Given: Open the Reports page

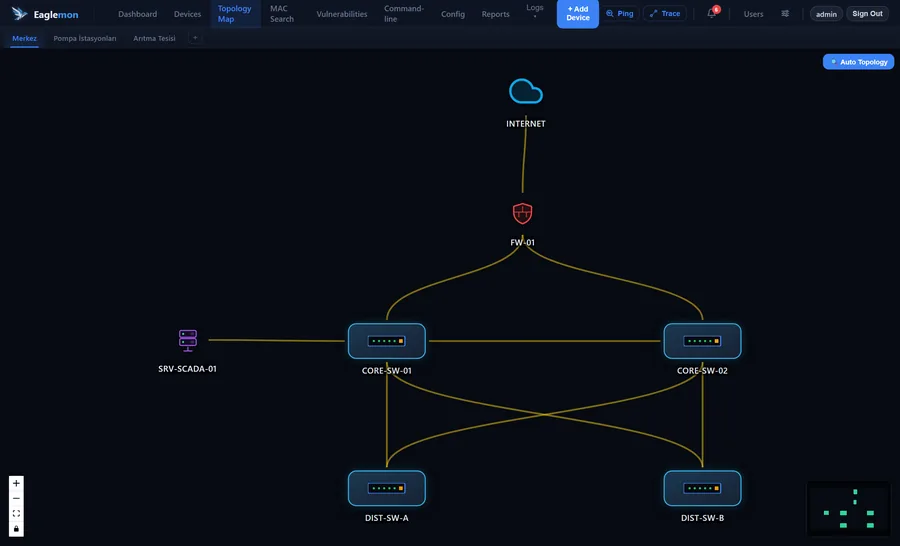Looking at the screenshot, I should click(495, 14).
